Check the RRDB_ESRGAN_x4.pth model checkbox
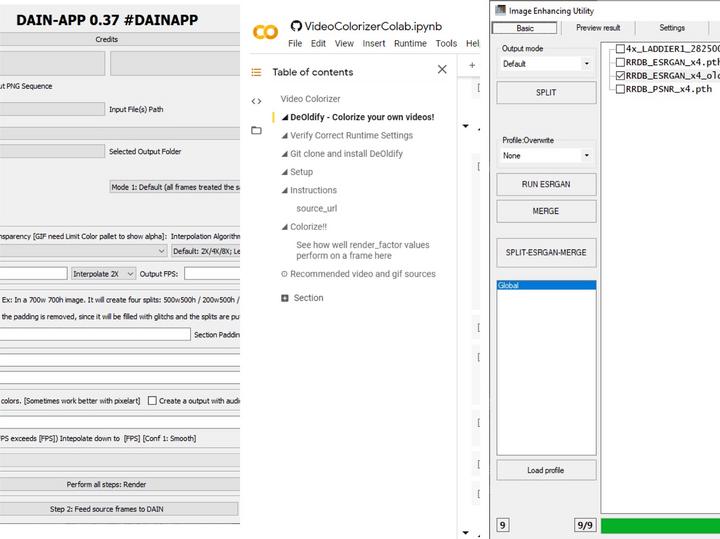 click(620, 62)
